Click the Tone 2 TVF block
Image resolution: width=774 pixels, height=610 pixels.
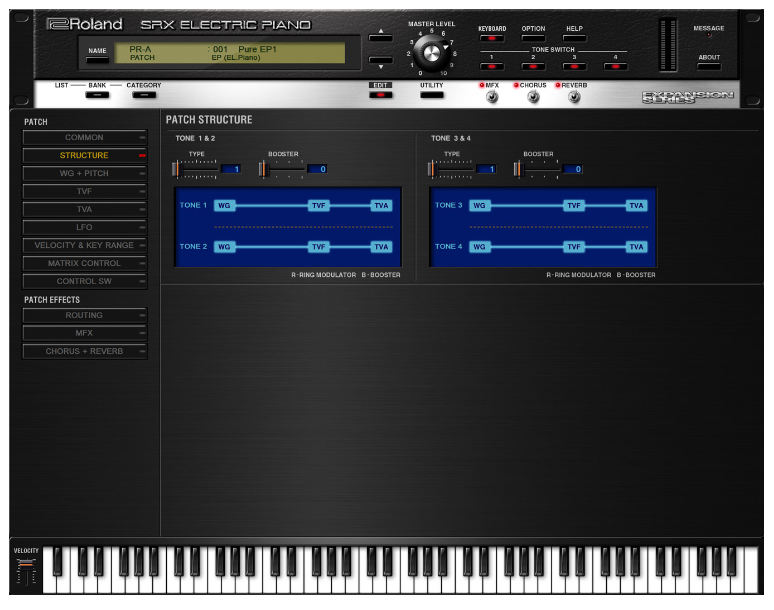click(319, 247)
